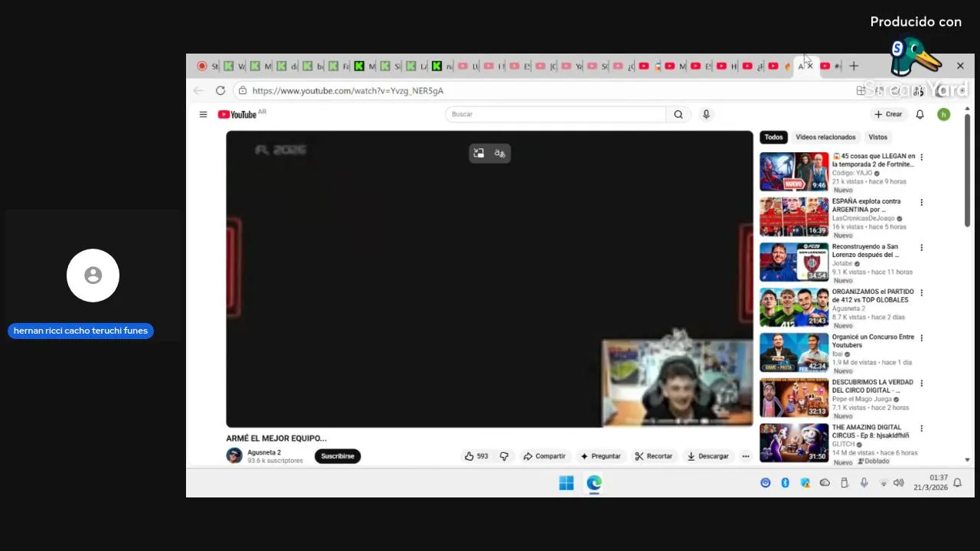Screen dimensions: 980x551
Task: Select the Videos relacionados filter chip
Action: click(825, 138)
